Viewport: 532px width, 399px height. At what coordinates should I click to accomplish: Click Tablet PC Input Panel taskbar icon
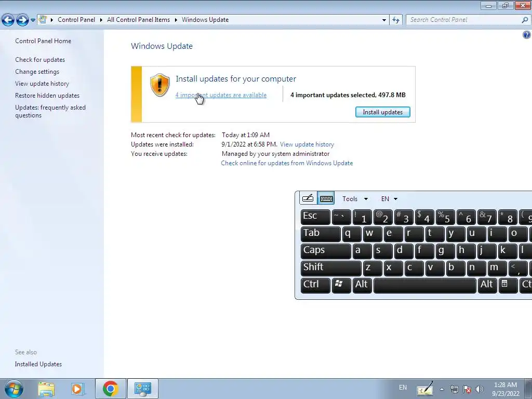pyautogui.click(x=425, y=389)
